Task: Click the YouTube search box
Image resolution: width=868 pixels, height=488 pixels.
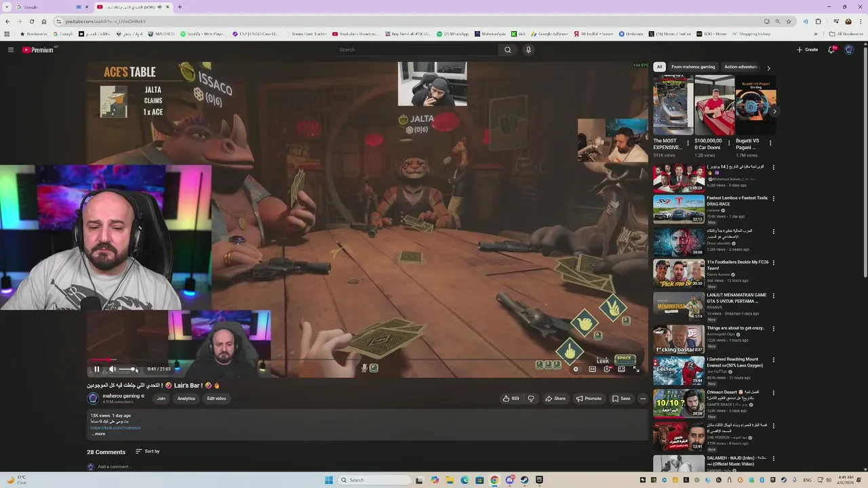Action: pyautogui.click(x=417, y=49)
